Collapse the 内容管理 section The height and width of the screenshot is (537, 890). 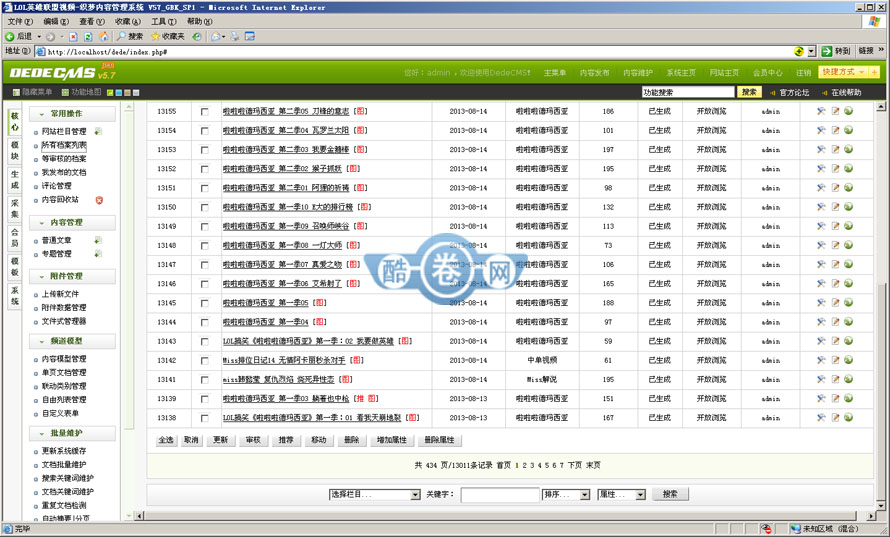pos(72,223)
